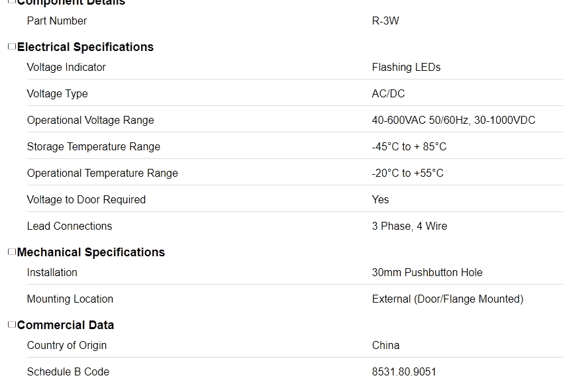
Task: Click the 3 Phase, 4 Wire value
Action: coord(409,226)
